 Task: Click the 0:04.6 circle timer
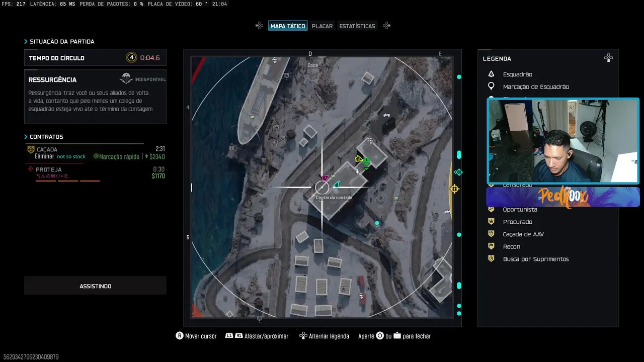[x=150, y=58]
